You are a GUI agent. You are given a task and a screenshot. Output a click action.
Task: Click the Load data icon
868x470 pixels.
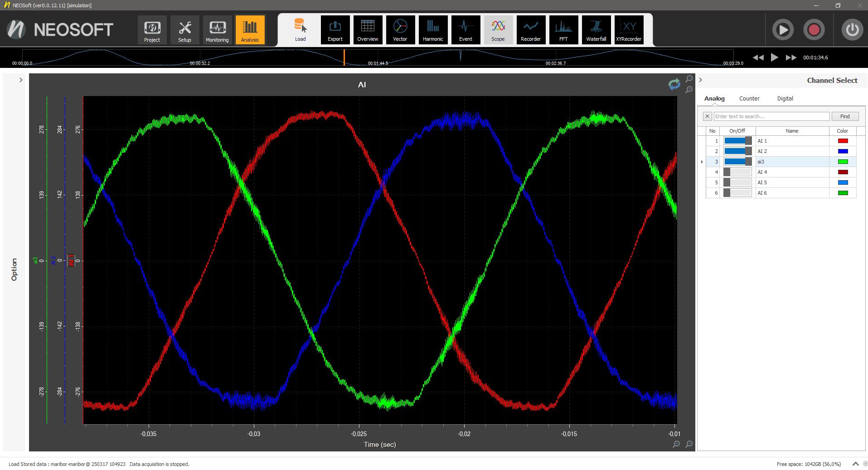(x=301, y=30)
